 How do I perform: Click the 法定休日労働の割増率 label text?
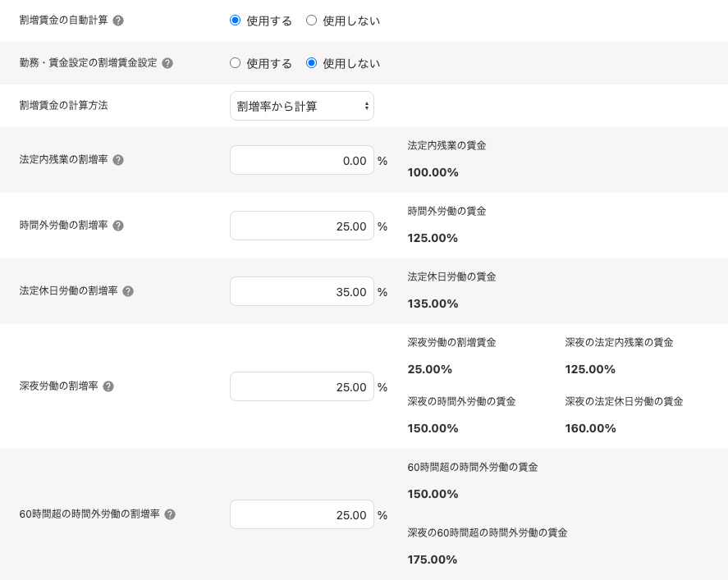68,290
